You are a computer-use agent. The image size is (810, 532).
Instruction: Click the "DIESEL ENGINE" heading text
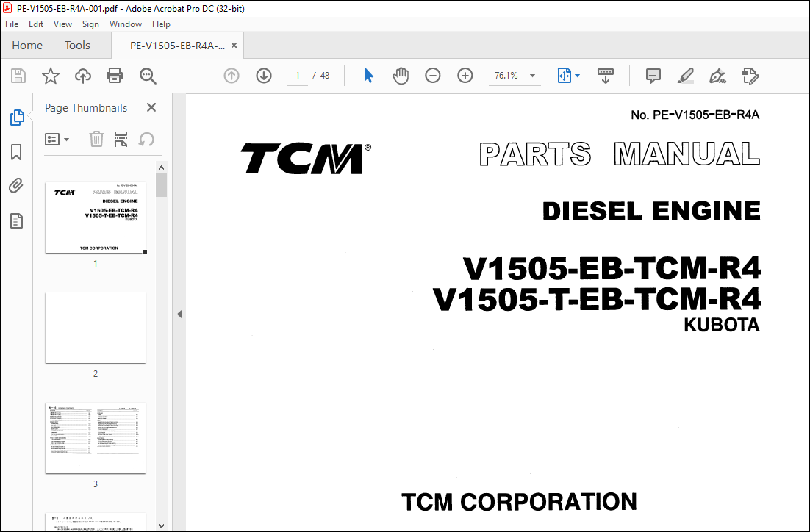(651, 211)
